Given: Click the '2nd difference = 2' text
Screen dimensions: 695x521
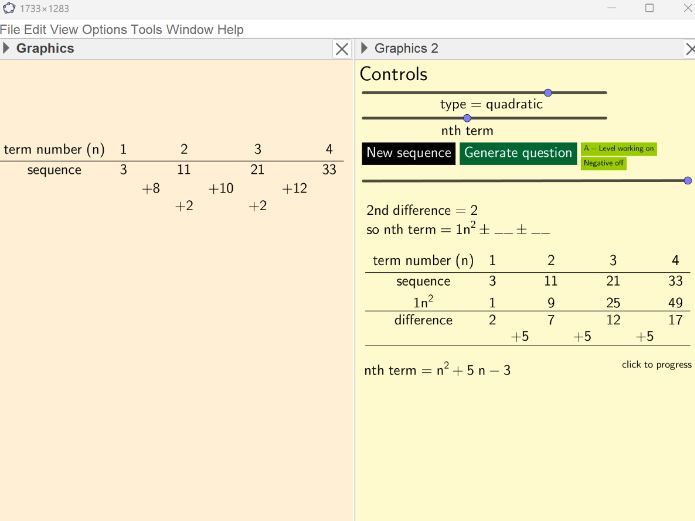Looking at the screenshot, I should pos(422,210).
